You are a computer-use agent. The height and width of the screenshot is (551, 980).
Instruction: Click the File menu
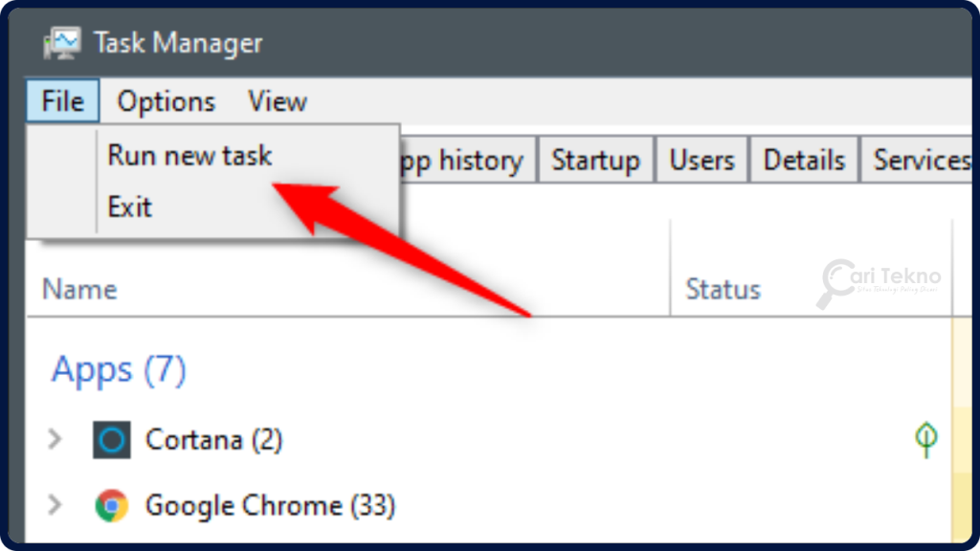pos(61,101)
